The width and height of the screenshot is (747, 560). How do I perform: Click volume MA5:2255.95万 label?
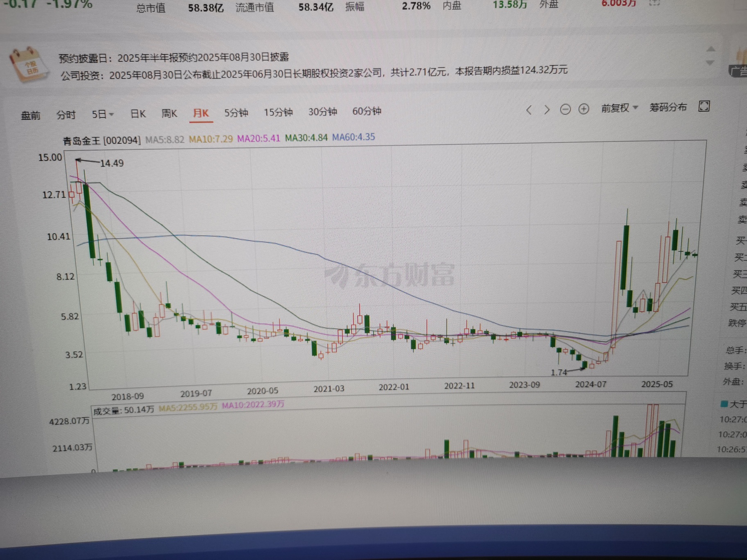(188, 407)
